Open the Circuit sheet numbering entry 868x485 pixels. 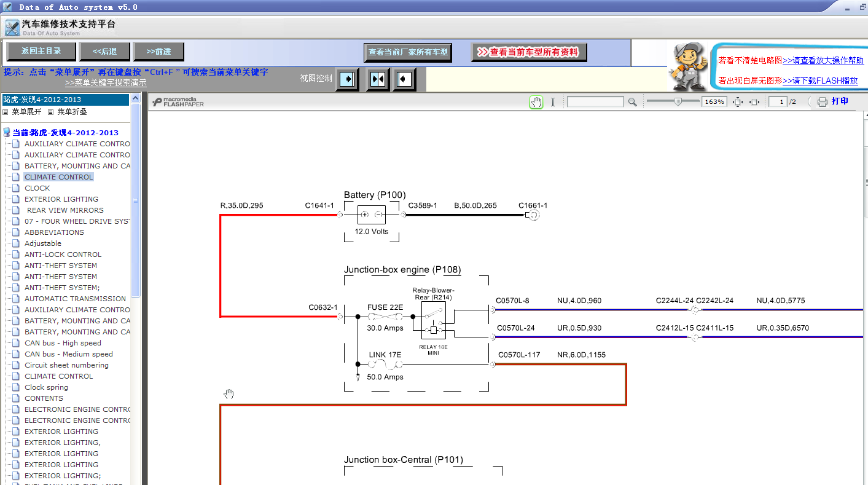tap(66, 365)
